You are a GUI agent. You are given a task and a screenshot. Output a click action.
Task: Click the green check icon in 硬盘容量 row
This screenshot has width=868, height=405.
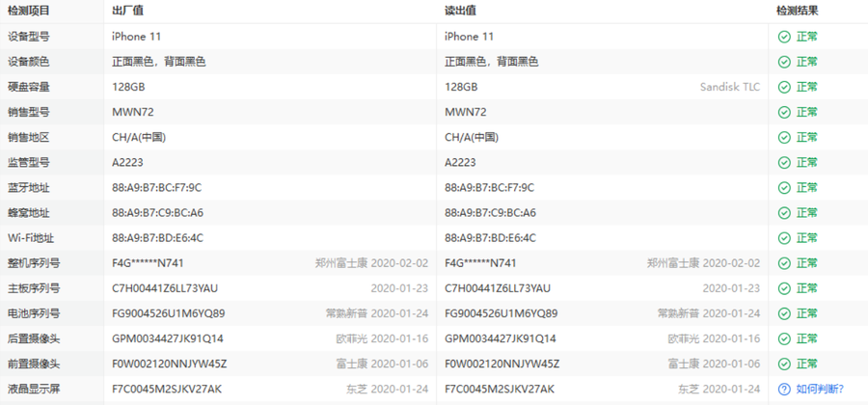pos(784,87)
